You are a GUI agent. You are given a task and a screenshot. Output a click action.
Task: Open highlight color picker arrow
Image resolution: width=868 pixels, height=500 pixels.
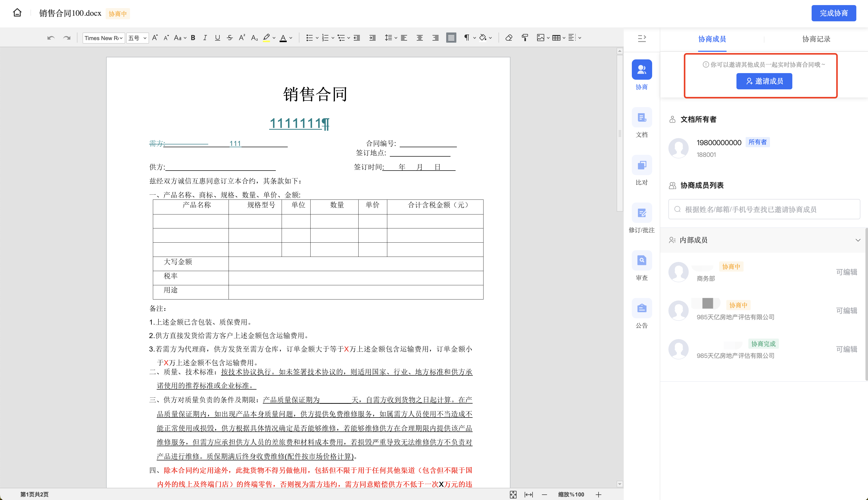[x=274, y=38]
